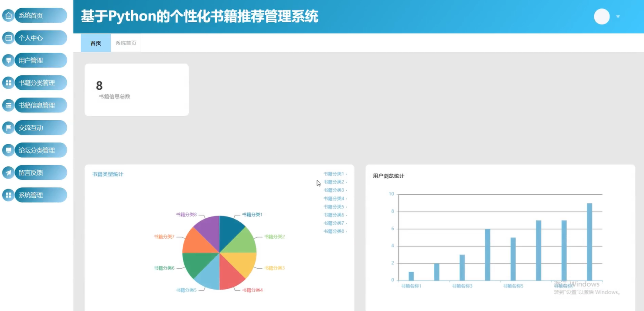This screenshot has width=644, height=311.
Task: Click the grid icon beside 书籍分类管理
Action: 8,83
